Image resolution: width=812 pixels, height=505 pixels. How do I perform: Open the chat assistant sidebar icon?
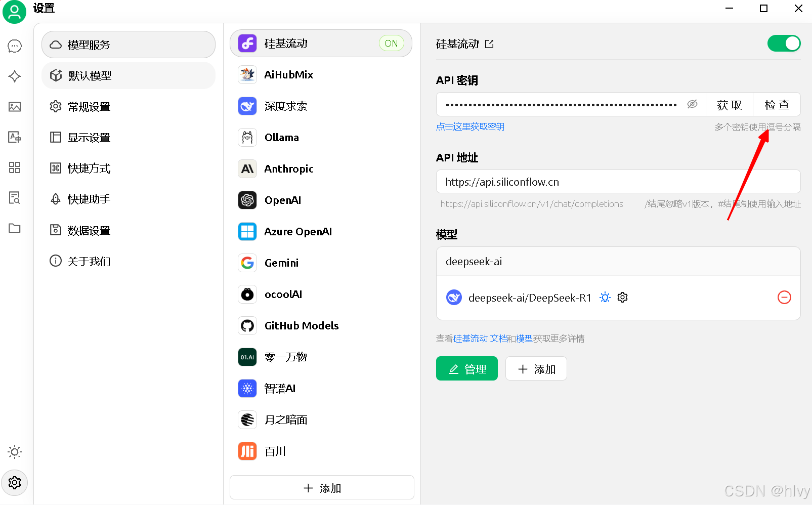15,46
